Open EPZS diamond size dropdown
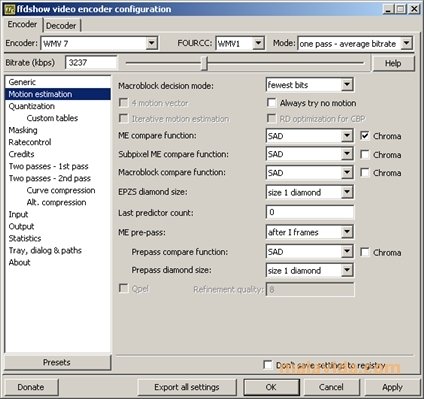Screen dimensions: 424x399 310,192
